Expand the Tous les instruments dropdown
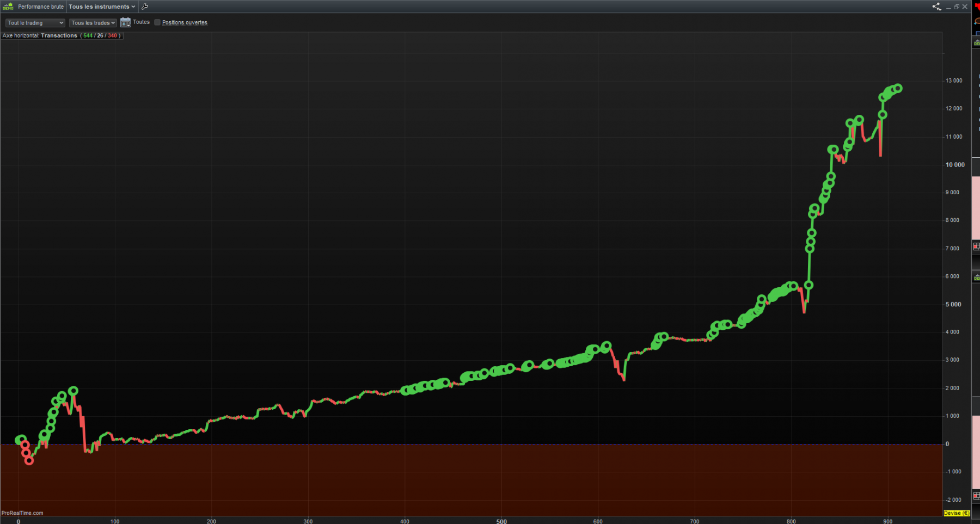 coord(102,7)
